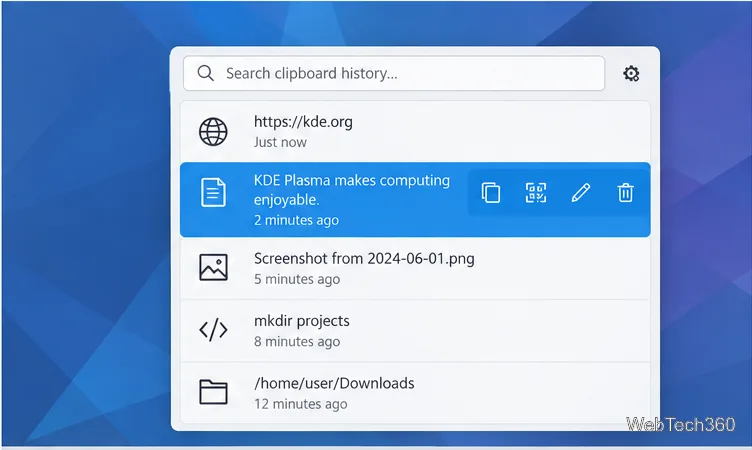
Task: Click the search magnifier icon
Action: (x=205, y=73)
